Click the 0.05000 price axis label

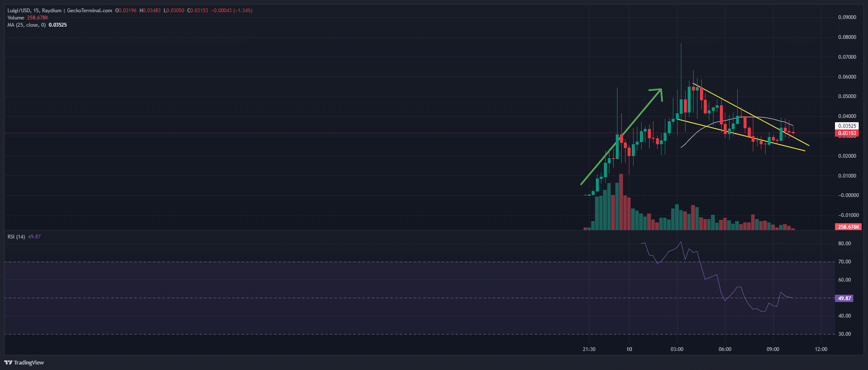847,96
